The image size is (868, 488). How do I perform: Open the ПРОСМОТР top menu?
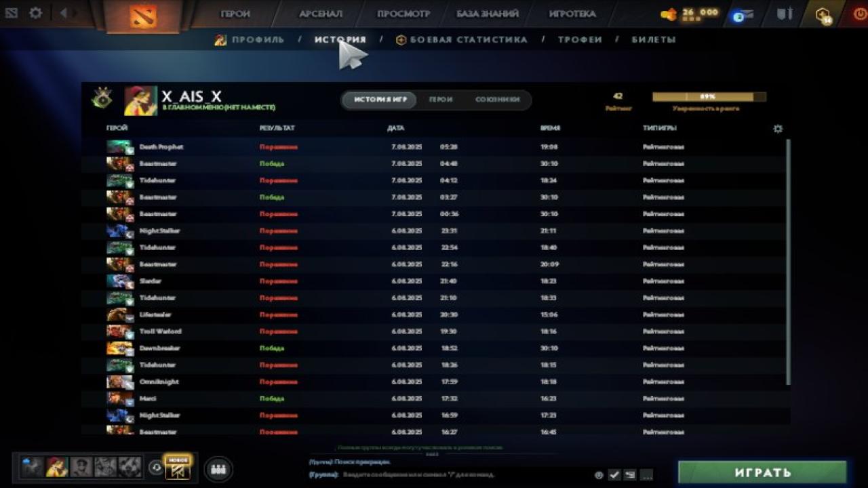(x=404, y=14)
